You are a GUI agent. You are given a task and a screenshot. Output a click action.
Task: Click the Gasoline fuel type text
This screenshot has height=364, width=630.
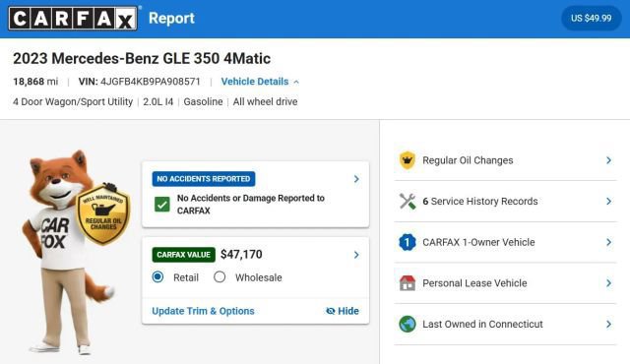203,102
